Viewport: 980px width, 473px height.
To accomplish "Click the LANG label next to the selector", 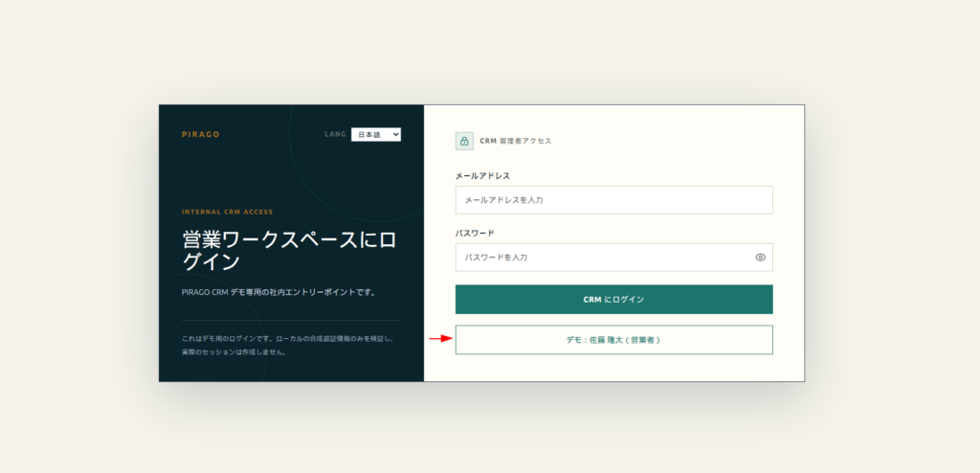I will [335, 134].
